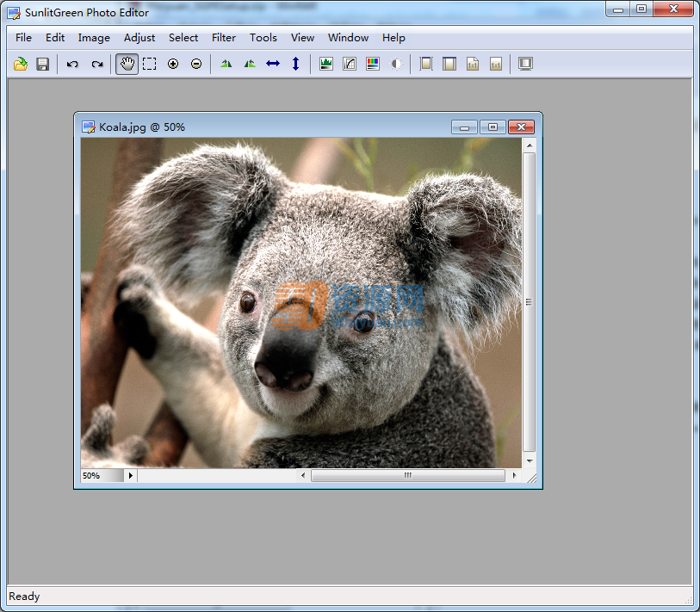This screenshot has height=612, width=700.
Task: Zoom out using the minus magnifier icon
Action: click(196, 64)
